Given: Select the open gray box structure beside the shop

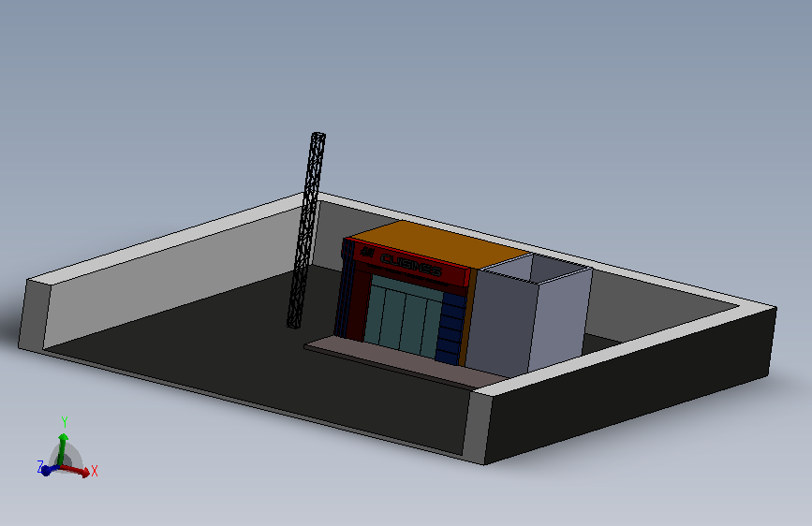Looking at the screenshot, I should 529,314.
